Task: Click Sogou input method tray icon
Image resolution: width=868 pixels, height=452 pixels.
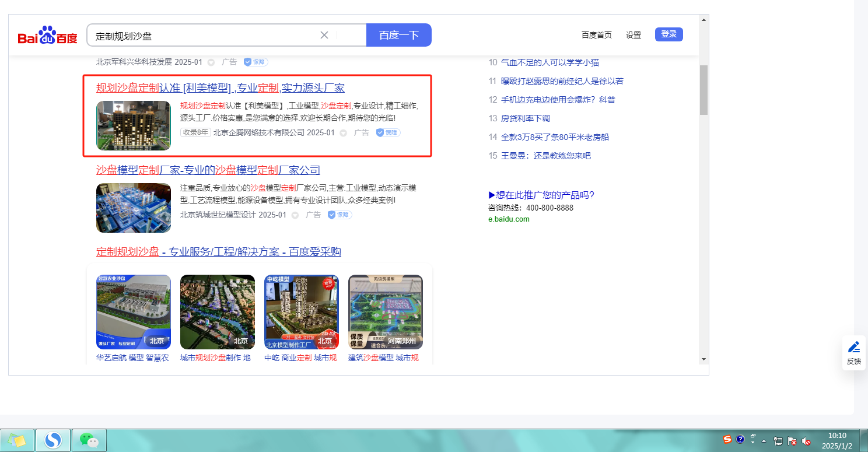Action: [x=727, y=440]
